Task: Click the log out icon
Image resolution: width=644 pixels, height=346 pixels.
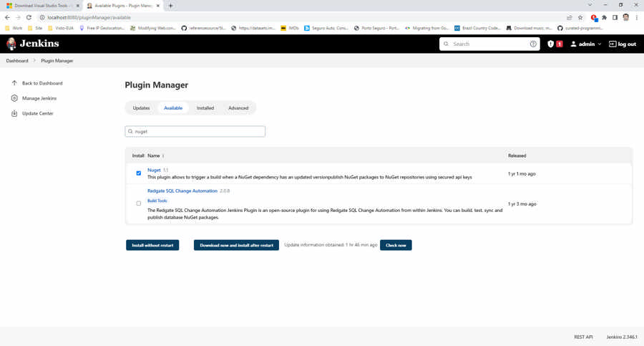Action: point(613,44)
